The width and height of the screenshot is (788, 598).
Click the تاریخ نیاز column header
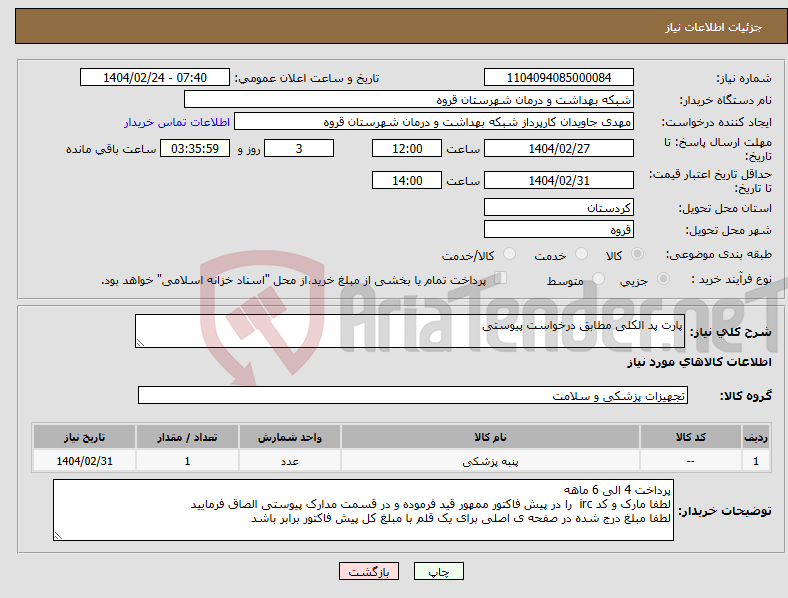[84, 437]
